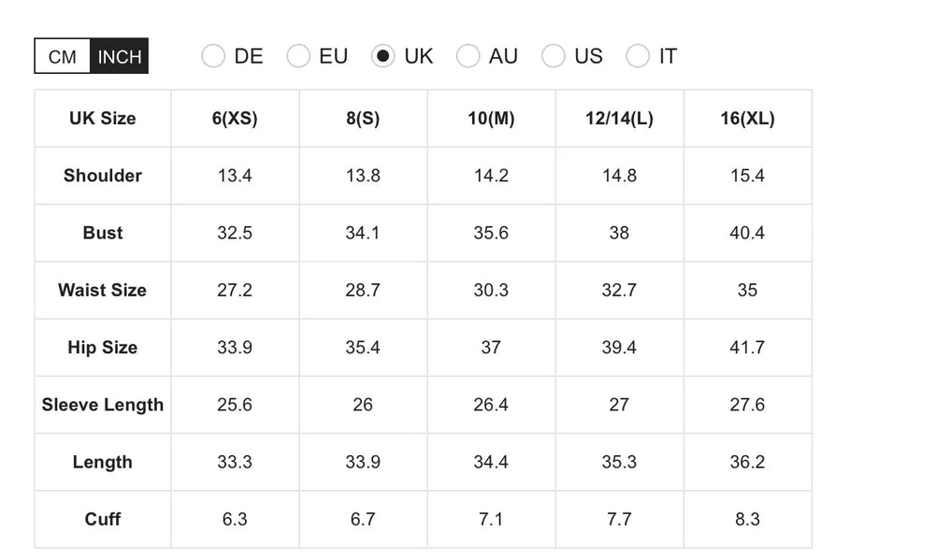This screenshot has height=560, width=935.
Task: Click the Shoulder row label
Action: coord(103,176)
